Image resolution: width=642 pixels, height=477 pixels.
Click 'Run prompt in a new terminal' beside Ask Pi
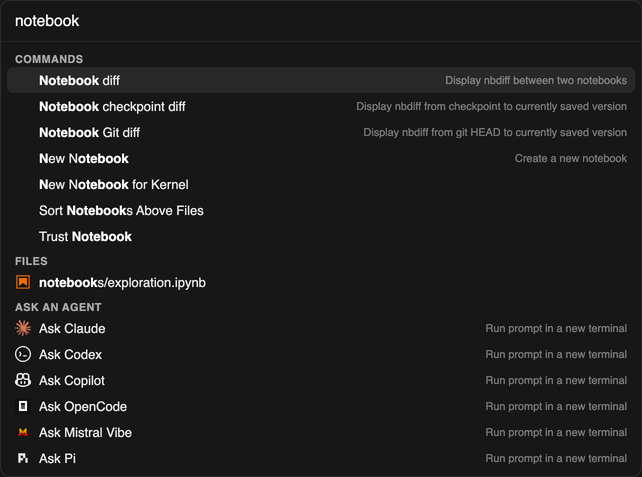pyautogui.click(x=556, y=458)
